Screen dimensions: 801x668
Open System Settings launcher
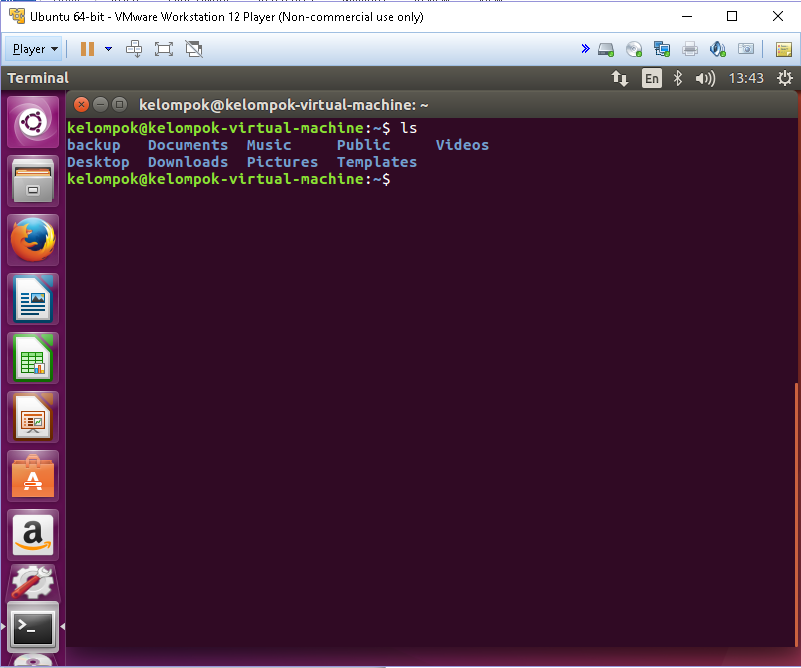(33, 582)
